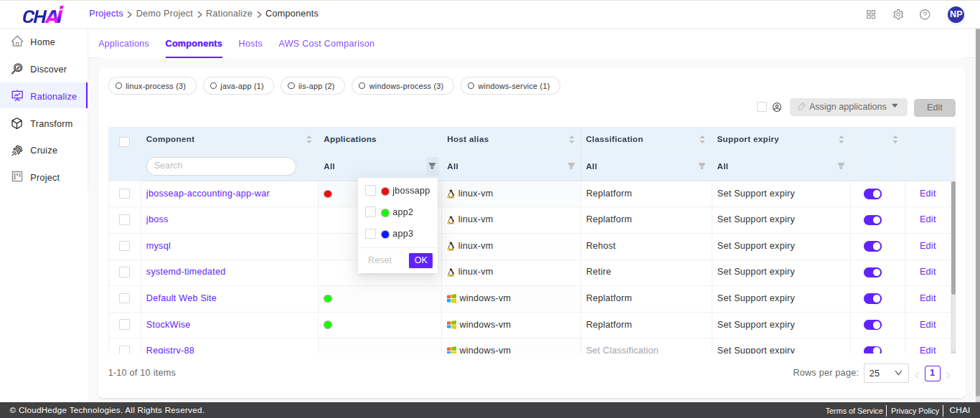Go to Transform in the sidebar
The image size is (980, 418).
pyautogui.click(x=51, y=124)
